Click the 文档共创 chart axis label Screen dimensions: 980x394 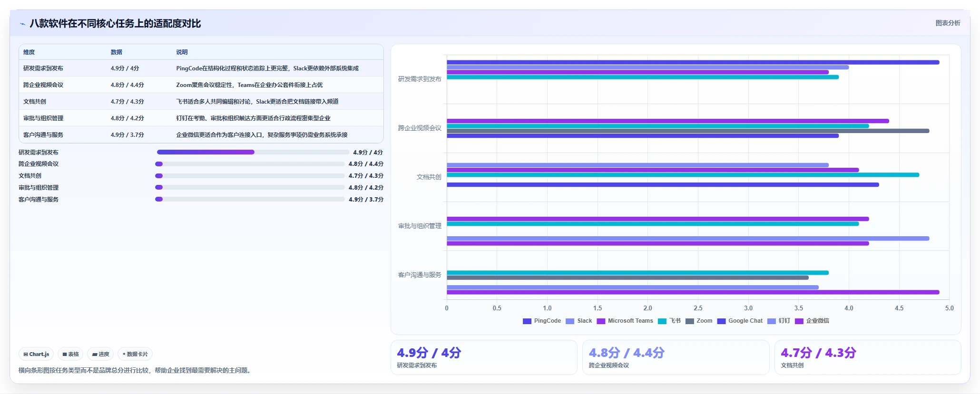(x=429, y=177)
